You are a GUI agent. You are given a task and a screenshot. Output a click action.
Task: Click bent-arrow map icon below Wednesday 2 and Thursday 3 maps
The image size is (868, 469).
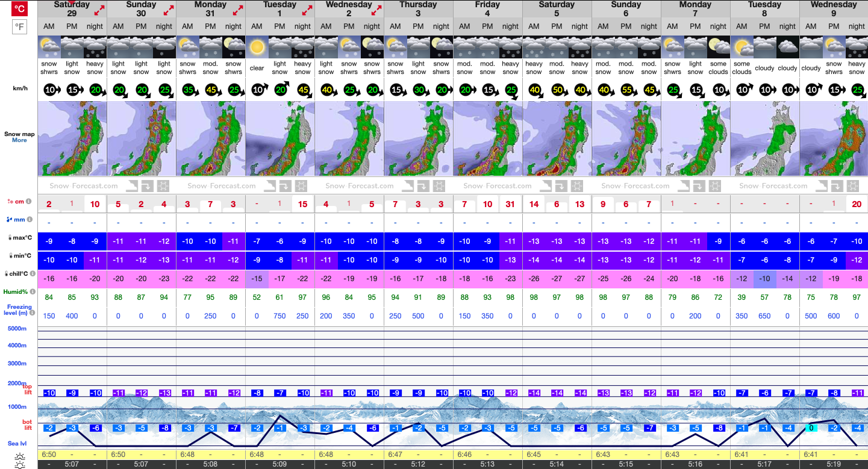click(422, 185)
